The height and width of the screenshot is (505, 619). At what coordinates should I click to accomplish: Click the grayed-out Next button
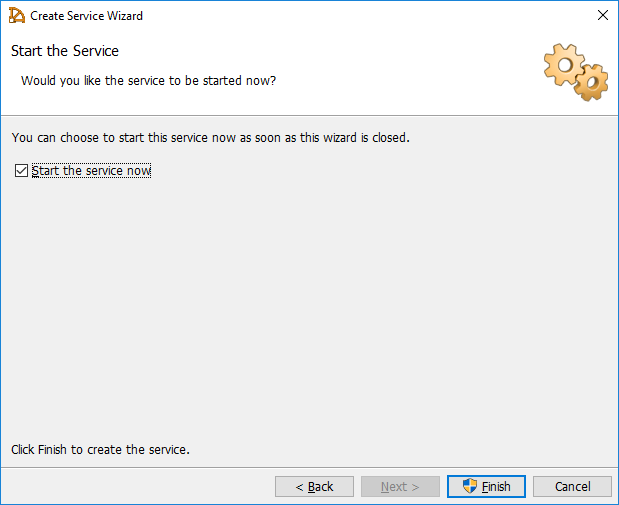point(400,486)
